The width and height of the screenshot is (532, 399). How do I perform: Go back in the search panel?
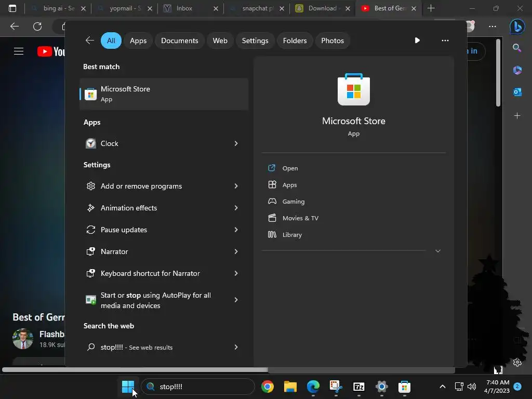coord(89,41)
